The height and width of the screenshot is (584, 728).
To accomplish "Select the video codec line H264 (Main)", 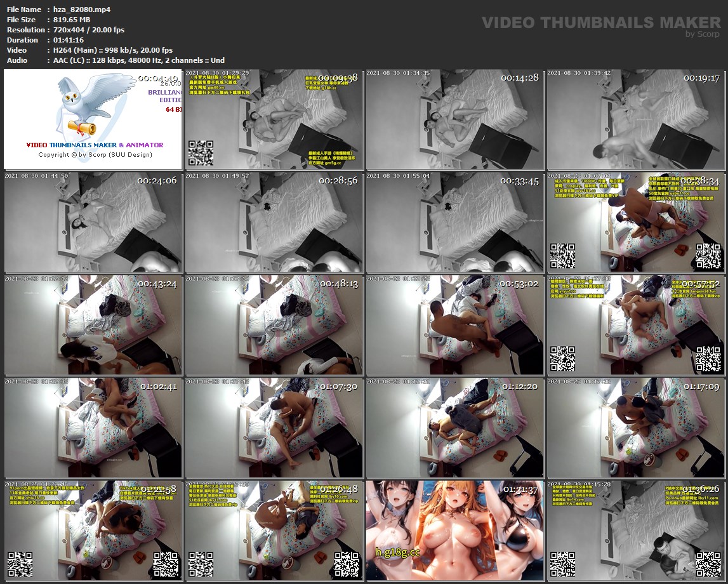I will click(x=113, y=50).
